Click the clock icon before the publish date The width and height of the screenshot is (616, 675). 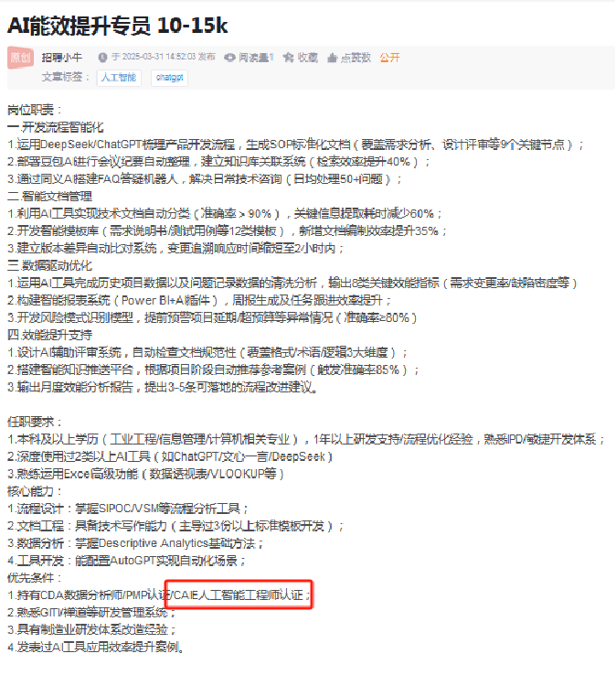pyautogui.click(x=102, y=58)
